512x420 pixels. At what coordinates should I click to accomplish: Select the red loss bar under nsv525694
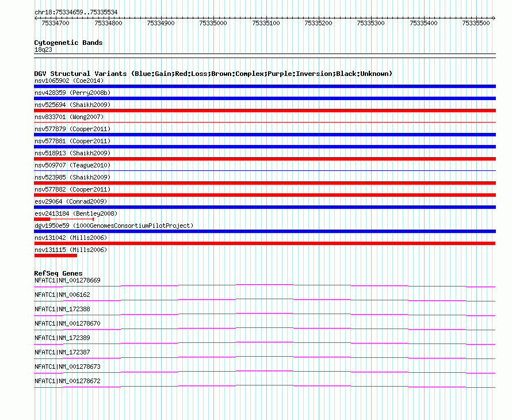click(265, 110)
